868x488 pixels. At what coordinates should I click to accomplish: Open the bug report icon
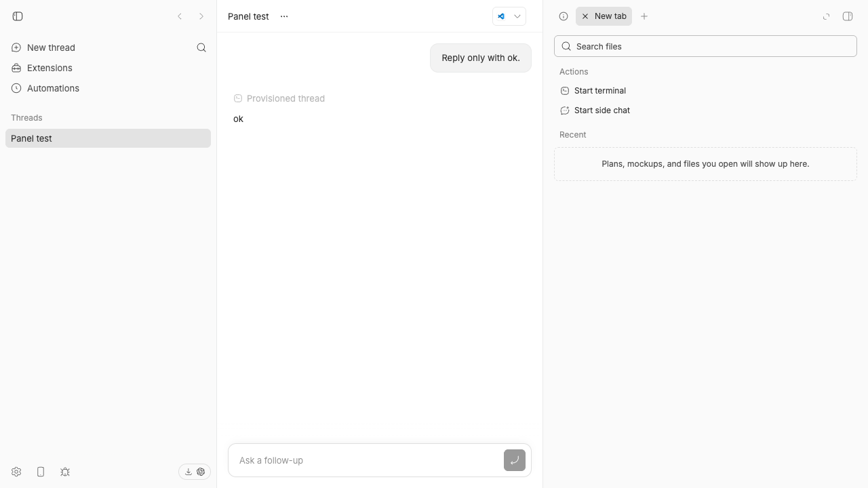65,472
